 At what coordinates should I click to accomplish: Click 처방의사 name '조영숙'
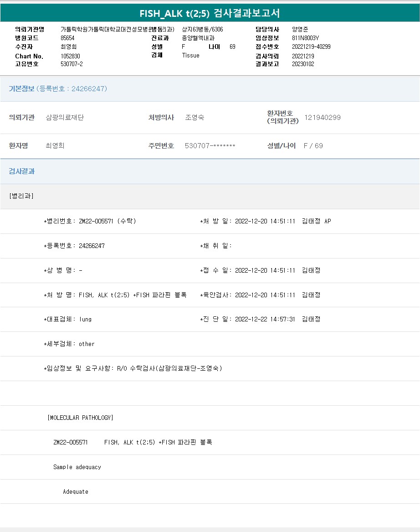pyautogui.click(x=195, y=118)
